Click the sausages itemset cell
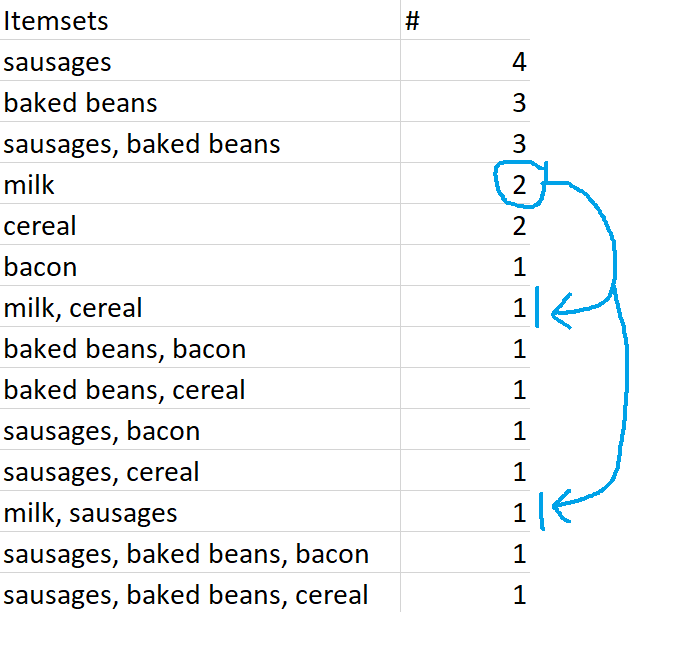 click(x=200, y=61)
